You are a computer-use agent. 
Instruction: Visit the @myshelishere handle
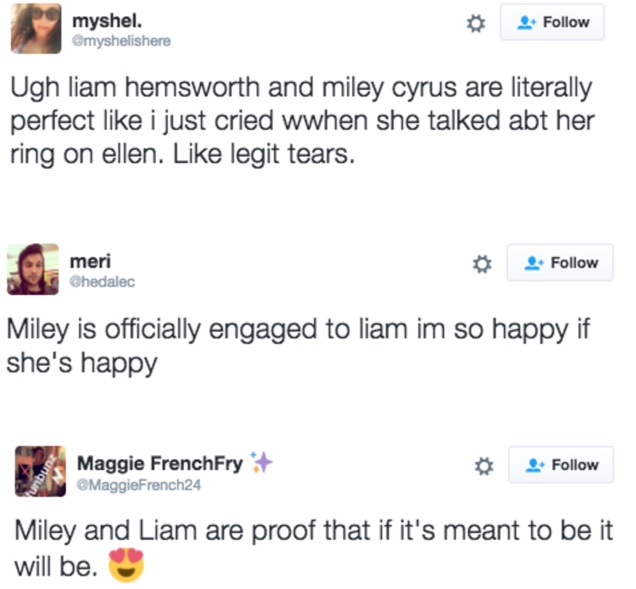click(x=122, y=40)
